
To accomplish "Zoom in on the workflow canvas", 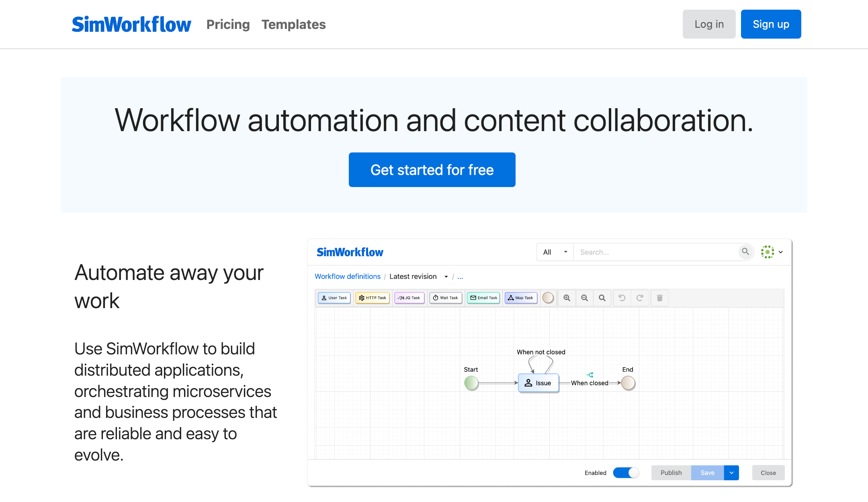I will coord(567,298).
